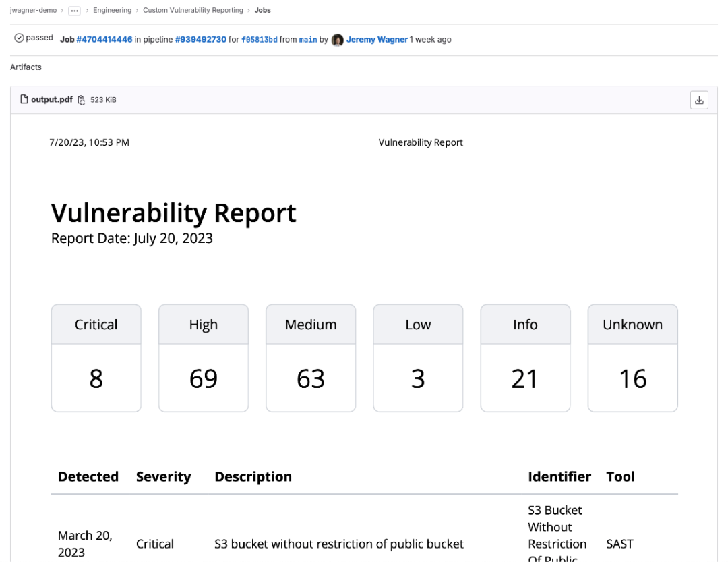The height and width of the screenshot is (562, 728).
Task: Click the Critical severity summary card
Action: point(96,358)
